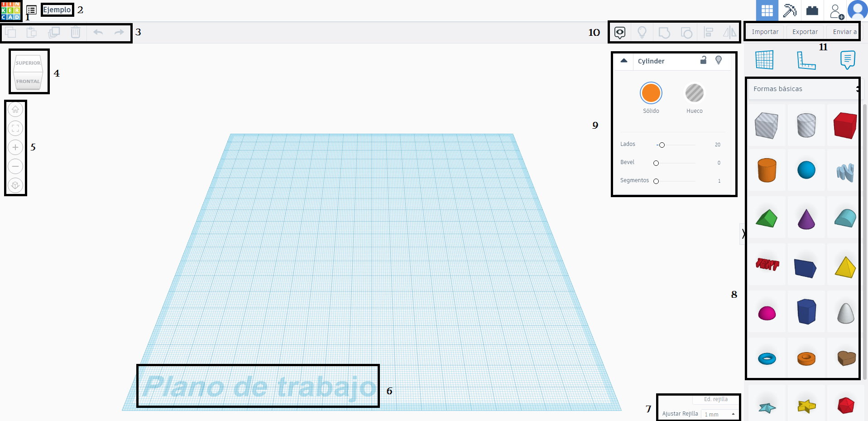Switch to orthographic view cube icon
This screenshot has height=421, width=868.
[15, 185]
